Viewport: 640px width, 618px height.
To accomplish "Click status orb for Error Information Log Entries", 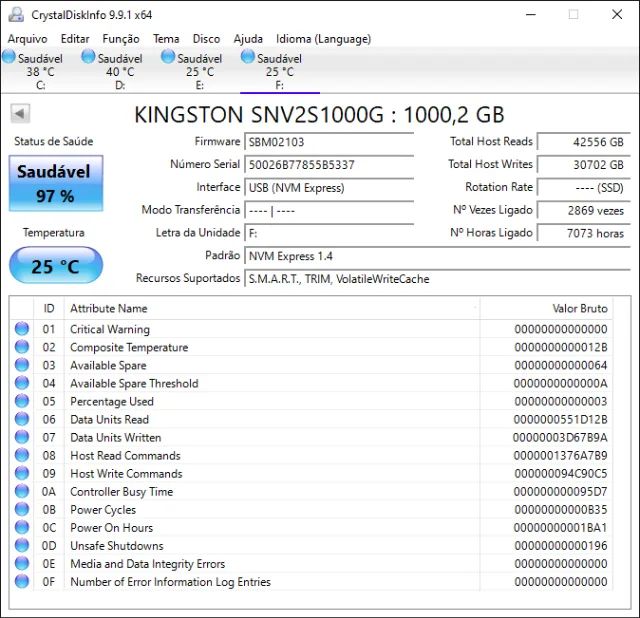I will click(22, 581).
